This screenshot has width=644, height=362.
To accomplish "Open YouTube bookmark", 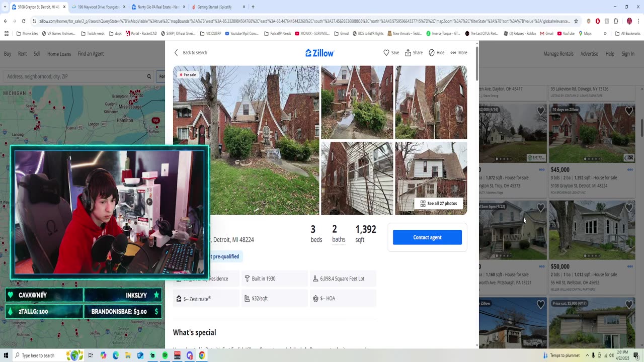I will coord(566,34).
